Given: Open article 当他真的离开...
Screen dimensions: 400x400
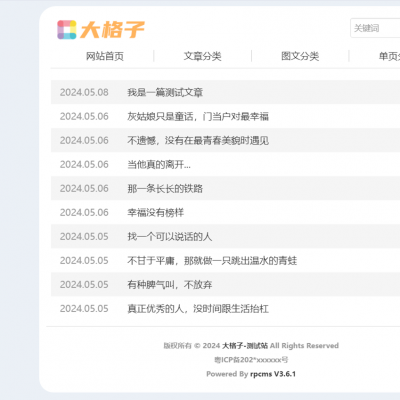Looking at the screenshot, I should (x=159, y=164).
